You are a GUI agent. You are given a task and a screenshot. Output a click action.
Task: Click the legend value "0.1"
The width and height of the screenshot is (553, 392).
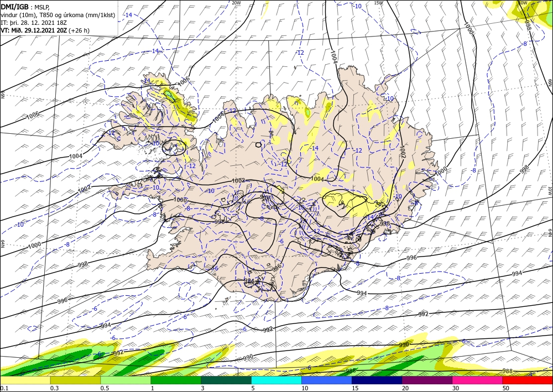pyautogui.click(x=4, y=388)
